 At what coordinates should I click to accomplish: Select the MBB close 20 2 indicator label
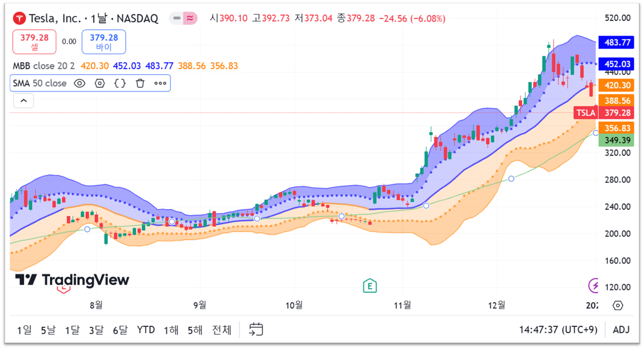coord(44,66)
